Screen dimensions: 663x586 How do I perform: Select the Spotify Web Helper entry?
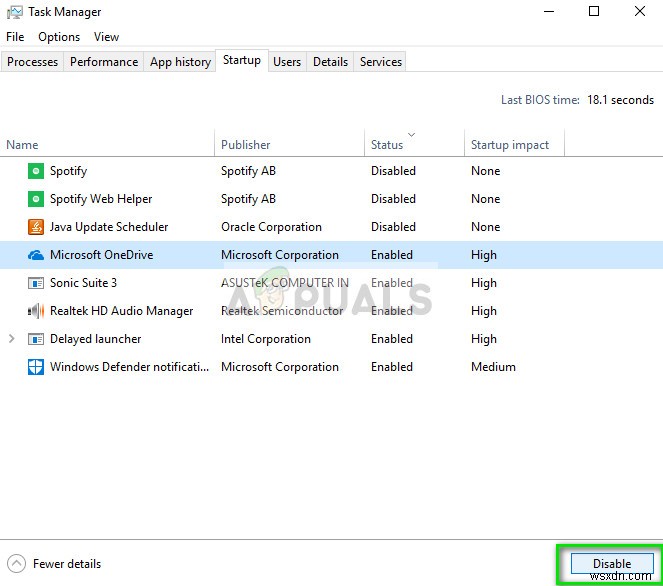pos(101,199)
